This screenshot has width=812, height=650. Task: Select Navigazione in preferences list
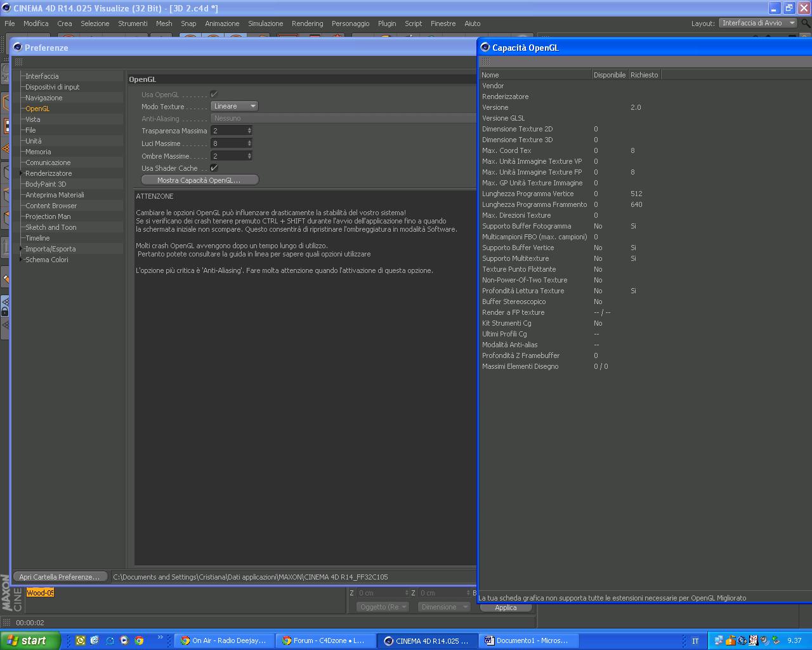44,98
